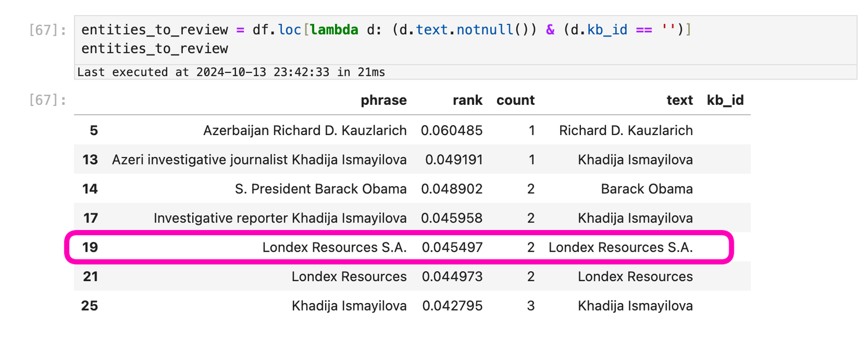Screen dimensions: 868x339
Task: Select phrase cell 'Londex Resources S.A.'
Action: [334, 247]
